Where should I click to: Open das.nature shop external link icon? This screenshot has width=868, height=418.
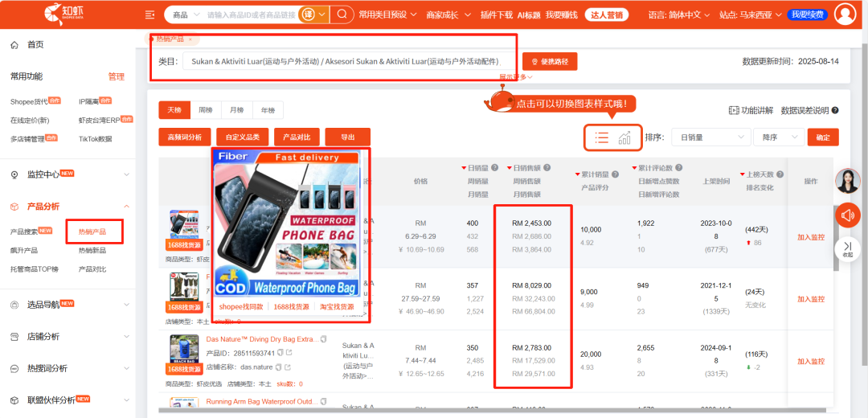[x=288, y=367]
